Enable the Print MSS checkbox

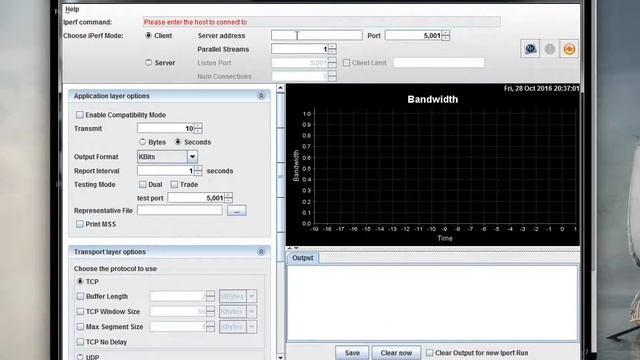tap(80, 224)
